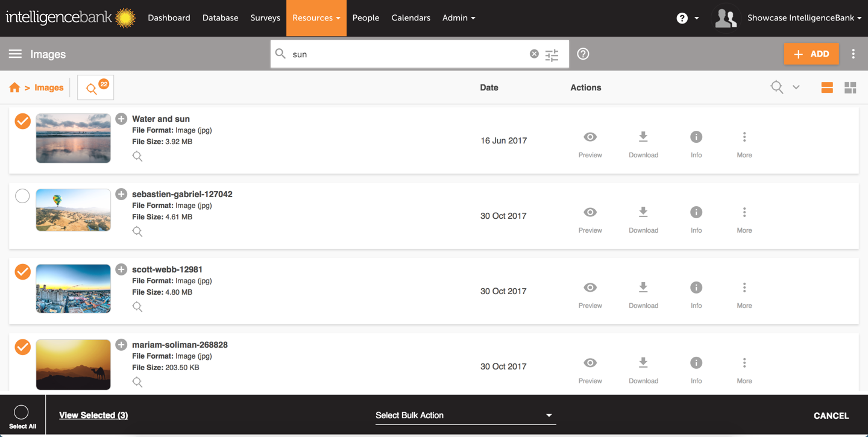Click the orange ADD button
Image resolution: width=868 pixels, height=437 pixels.
coord(811,54)
